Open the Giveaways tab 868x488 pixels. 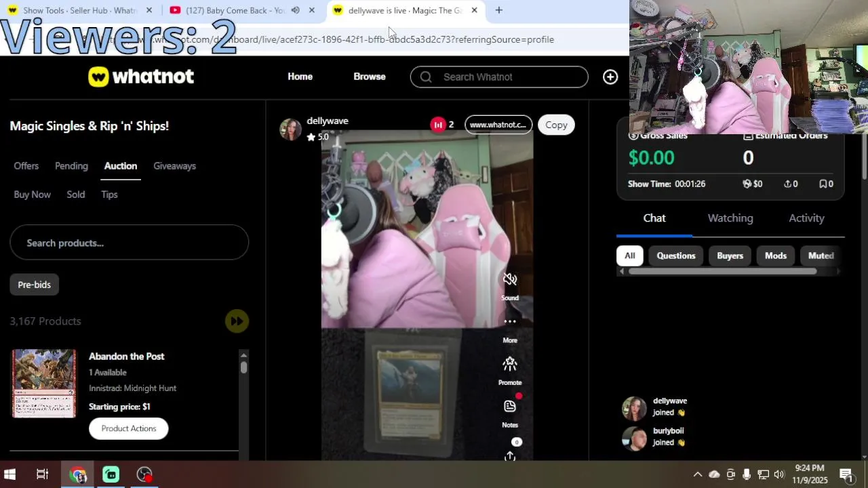(x=174, y=166)
